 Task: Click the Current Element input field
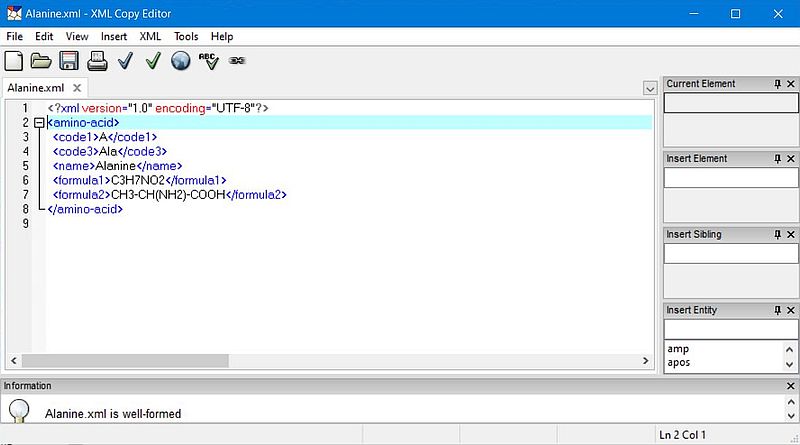[731, 103]
